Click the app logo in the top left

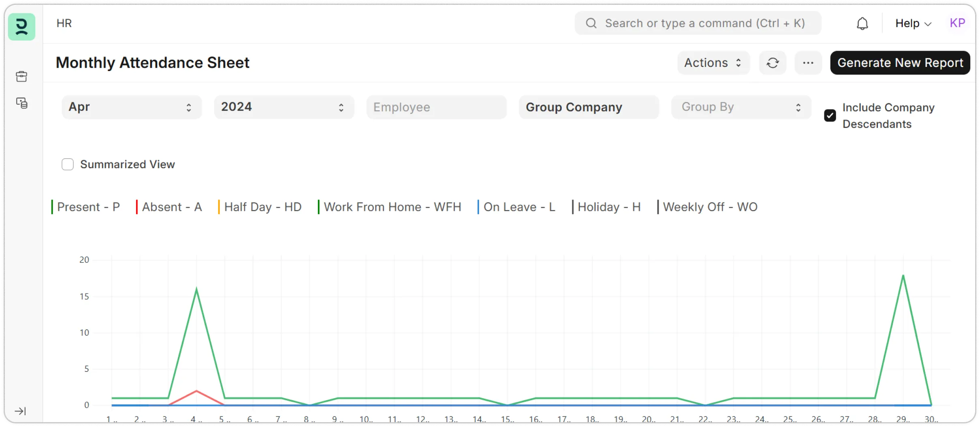(x=21, y=27)
